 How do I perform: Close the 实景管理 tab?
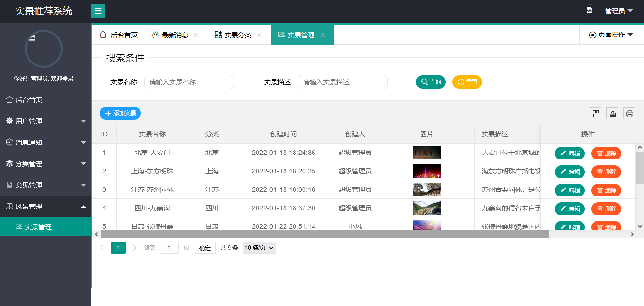tap(322, 35)
